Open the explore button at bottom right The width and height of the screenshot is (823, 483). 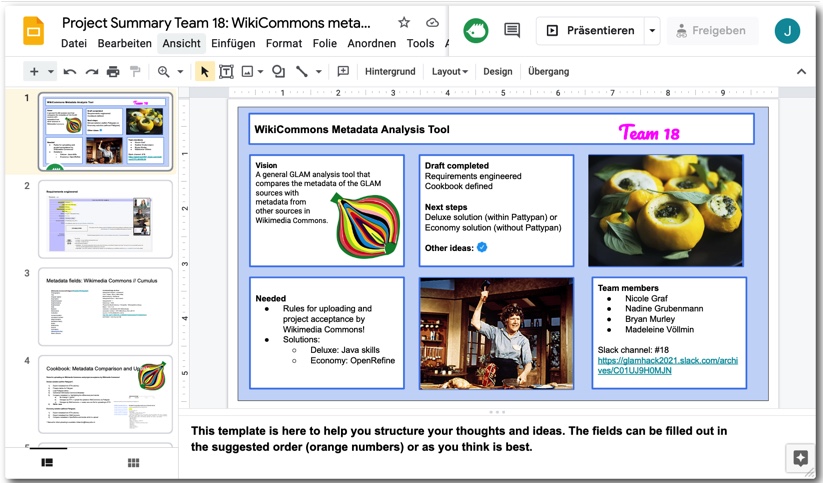point(800,458)
